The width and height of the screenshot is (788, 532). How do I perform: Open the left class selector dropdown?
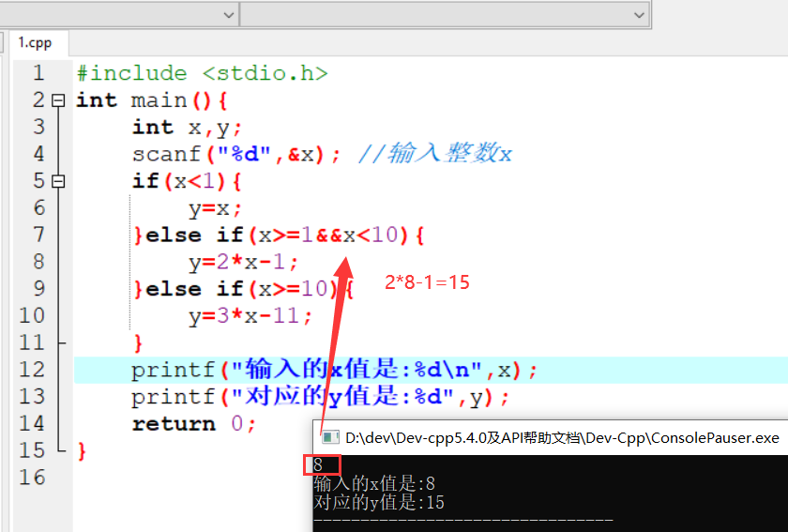(x=229, y=15)
